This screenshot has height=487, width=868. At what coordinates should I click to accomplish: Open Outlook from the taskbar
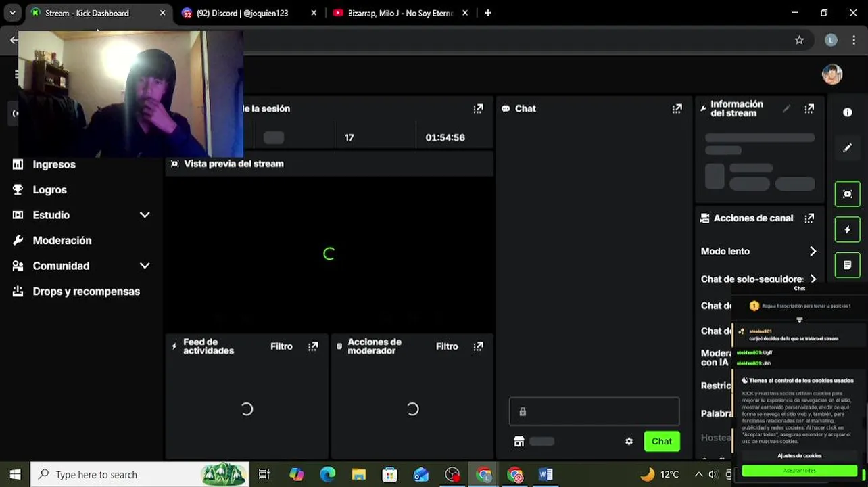[x=421, y=474]
